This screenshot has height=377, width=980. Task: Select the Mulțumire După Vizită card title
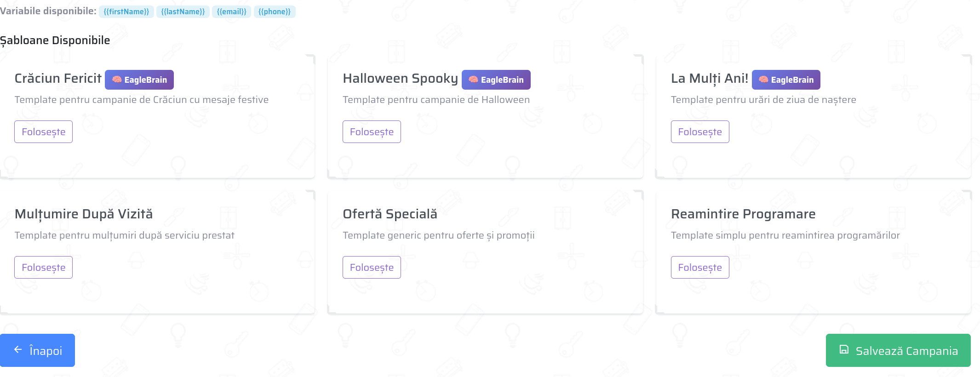tap(84, 214)
